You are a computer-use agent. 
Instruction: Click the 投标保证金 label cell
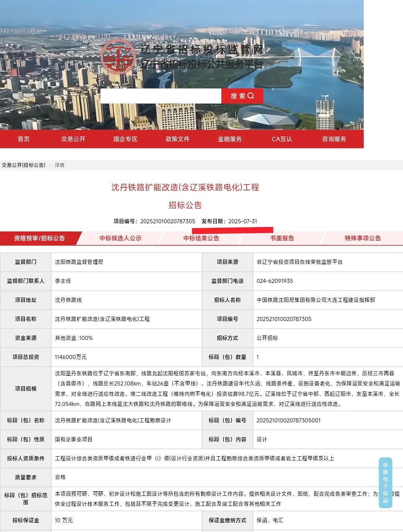click(26, 520)
